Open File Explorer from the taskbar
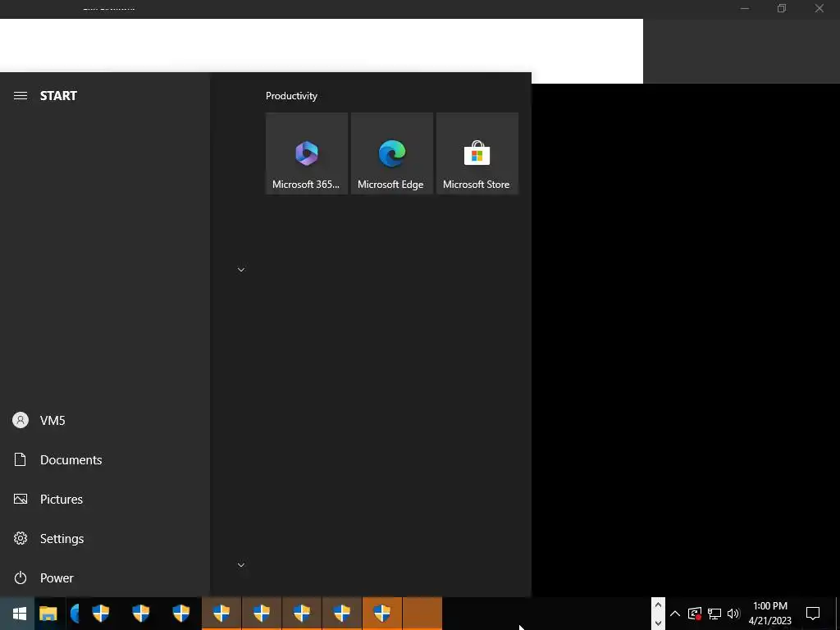The height and width of the screenshot is (630, 840). (x=48, y=614)
